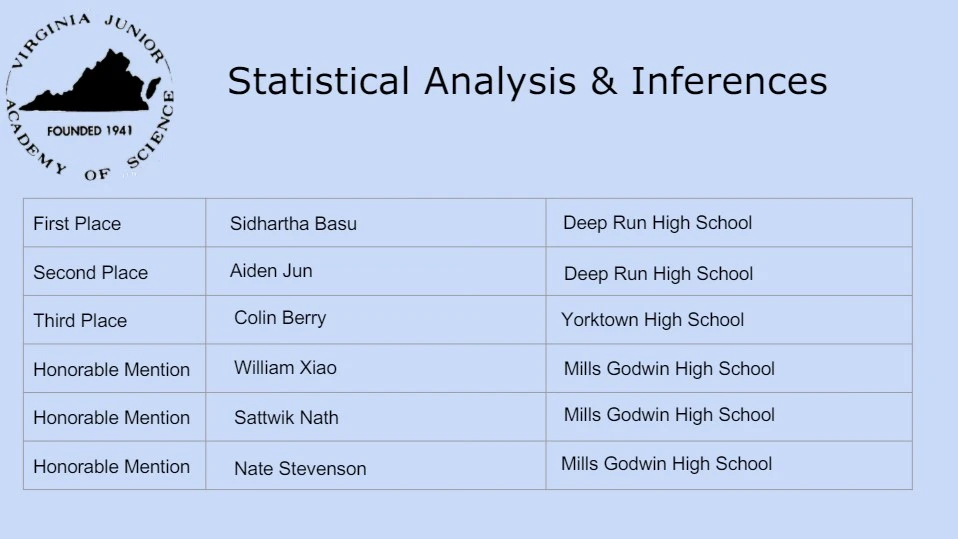The width and height of the screenshot is (958, 539).
Task: Click Deep Run High School in second row
Action: pyautogui.click(x=658, y=274)
